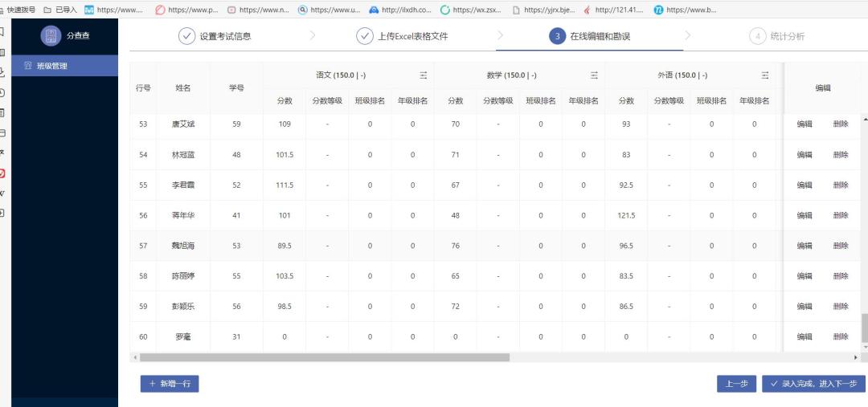Screen dimensions: 868x407
Task: Delete row 53 唐艾斌
Action: point(841,124)
